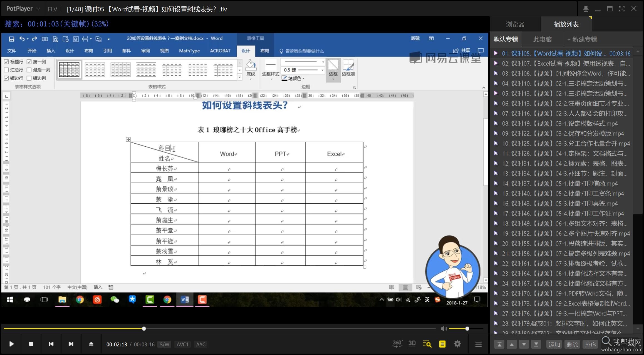
Task: Toggle the 3D video mode
Action: [412, 344]
